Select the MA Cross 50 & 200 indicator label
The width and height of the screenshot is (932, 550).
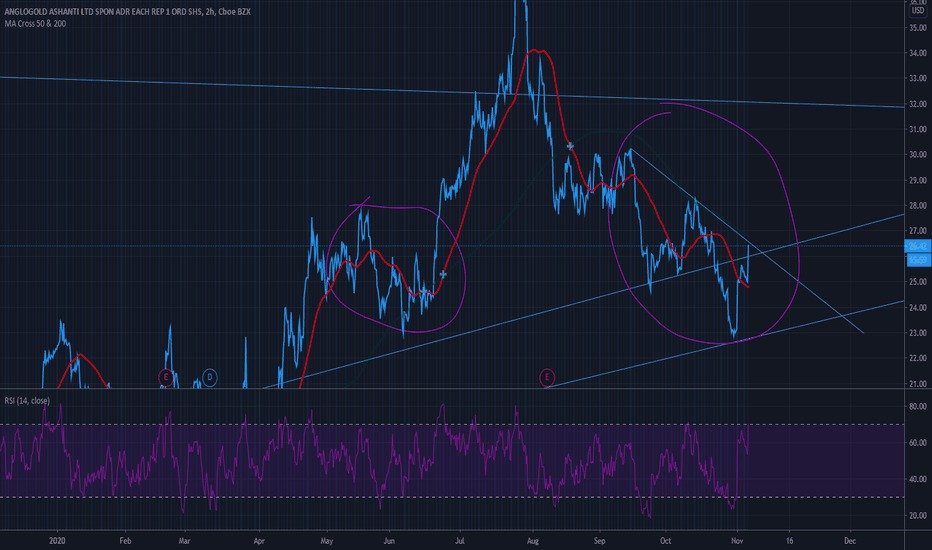coord(35,24)
